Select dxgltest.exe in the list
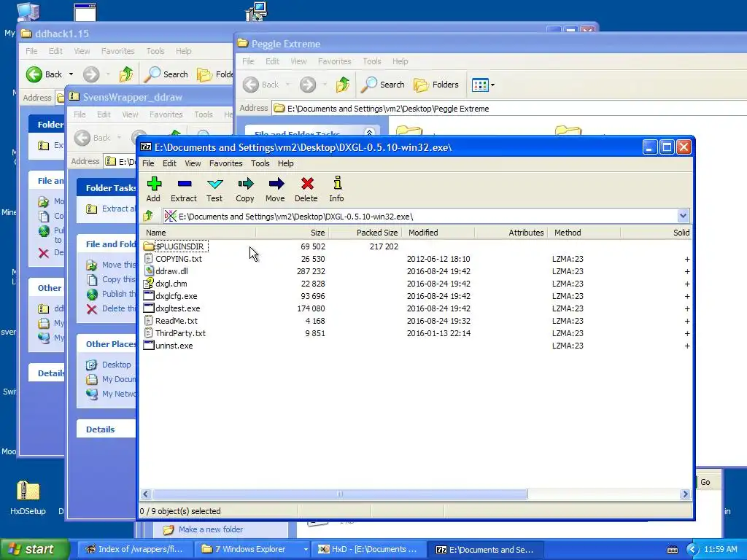 172,308
